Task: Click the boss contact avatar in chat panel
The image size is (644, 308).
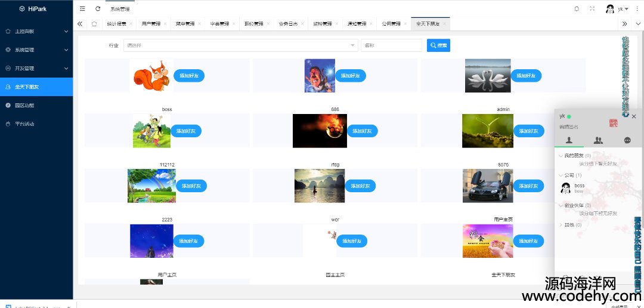Action: [x=565, y=188]
